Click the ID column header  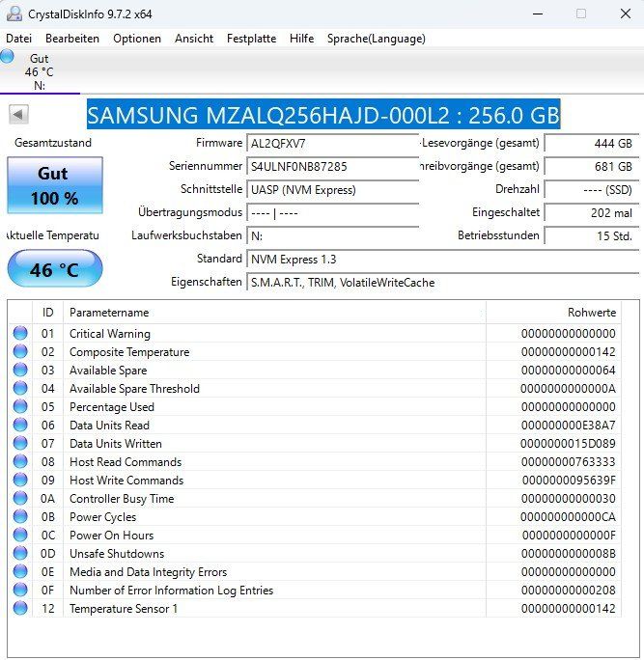pyautogui.click(x=47, y=313)
